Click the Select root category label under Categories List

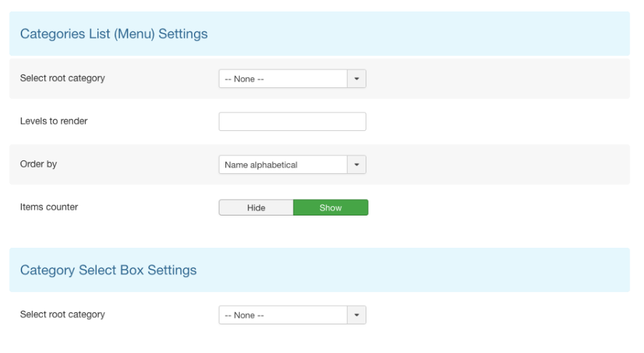[62, 78]
